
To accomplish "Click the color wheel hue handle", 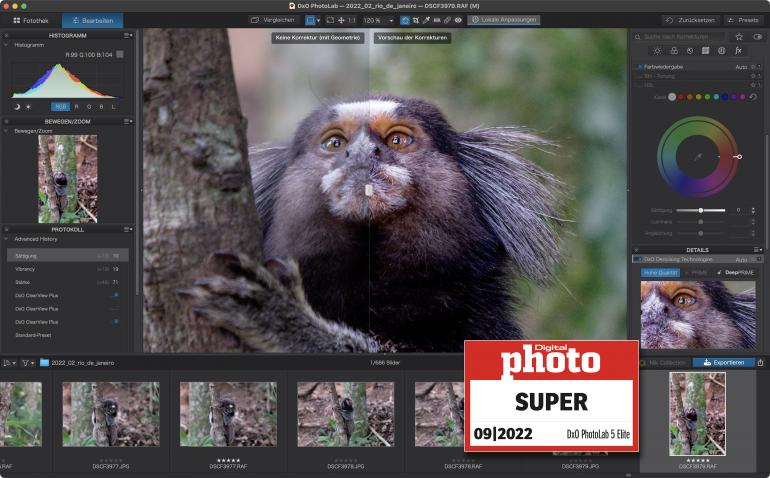I will [739, 157].
